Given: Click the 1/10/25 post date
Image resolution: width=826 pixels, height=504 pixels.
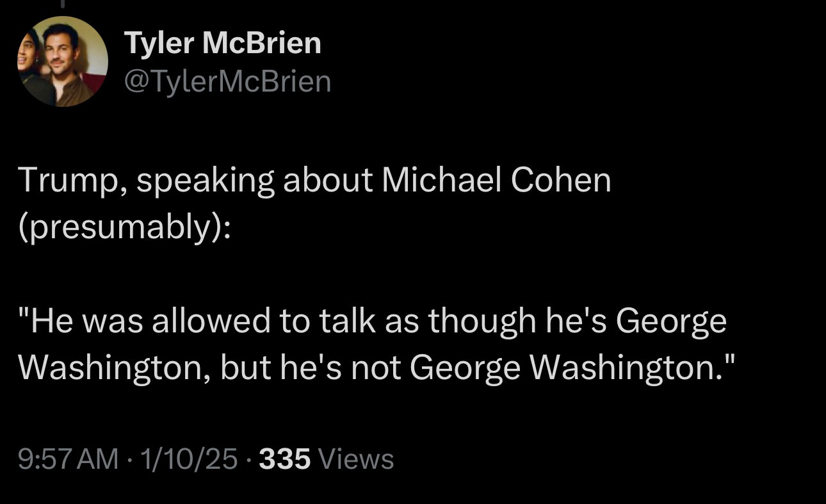Looking at the screenshot, I should click(190, 459).
